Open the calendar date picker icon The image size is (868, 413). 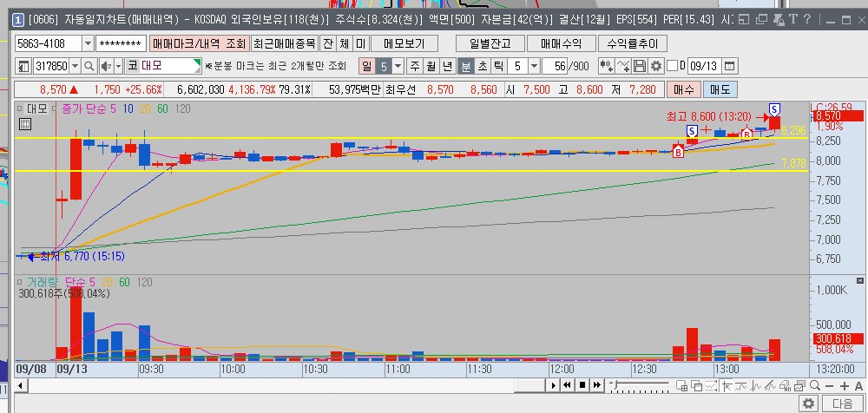click(x=728, y=66)
